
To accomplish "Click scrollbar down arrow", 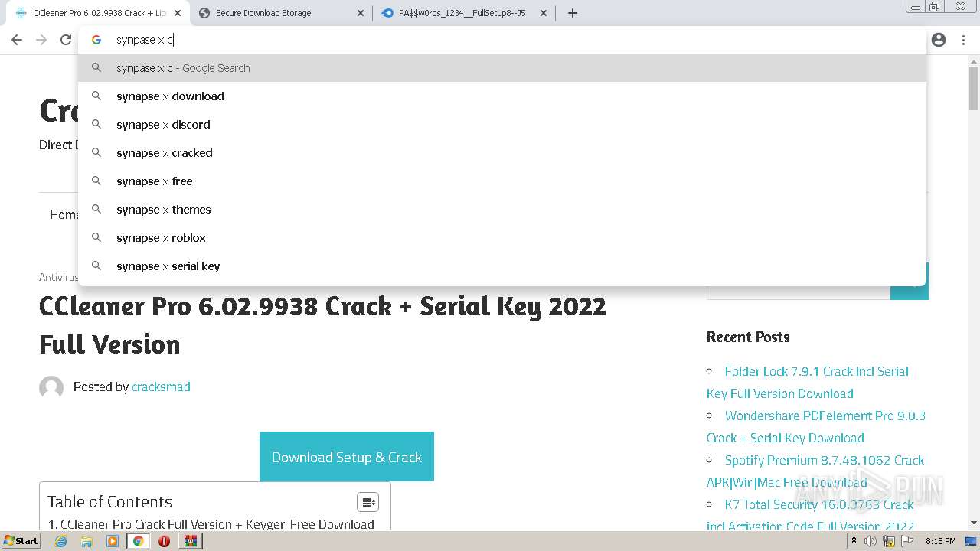I will point(974,523).
